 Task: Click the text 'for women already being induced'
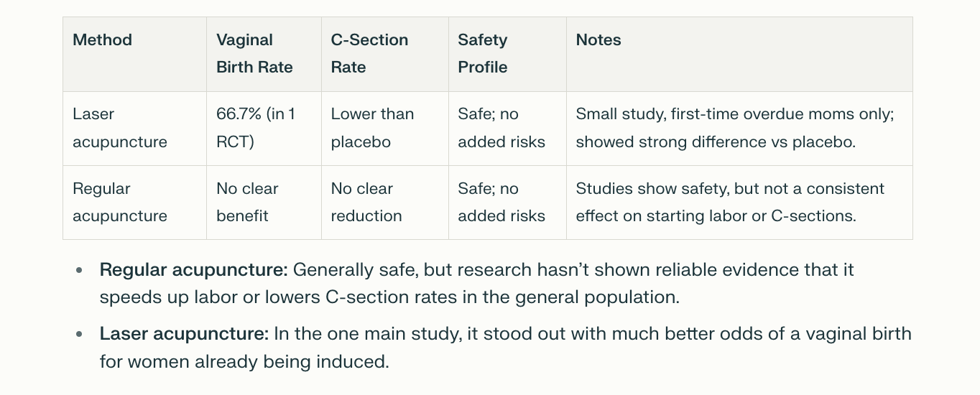244,361
